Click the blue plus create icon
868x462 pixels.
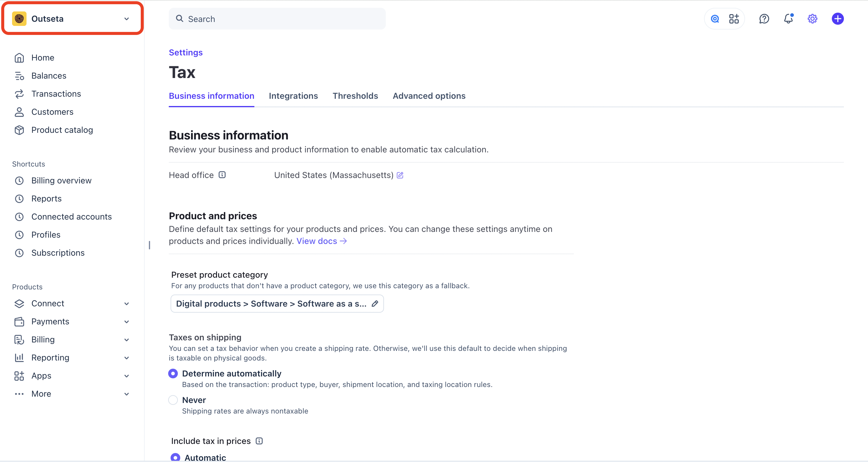pyautogui.click(x=837, y=18)
